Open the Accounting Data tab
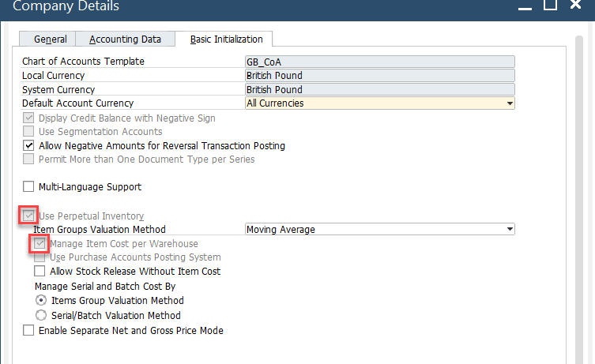Screen dimensions: 595x364 [x=125, y=39]
